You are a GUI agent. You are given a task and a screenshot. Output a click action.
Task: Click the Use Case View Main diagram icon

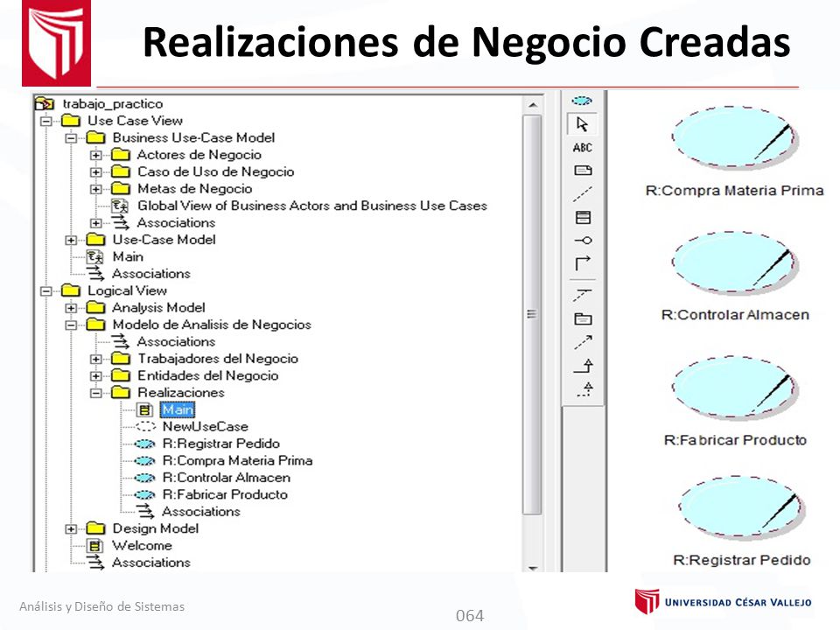[94, 256]
